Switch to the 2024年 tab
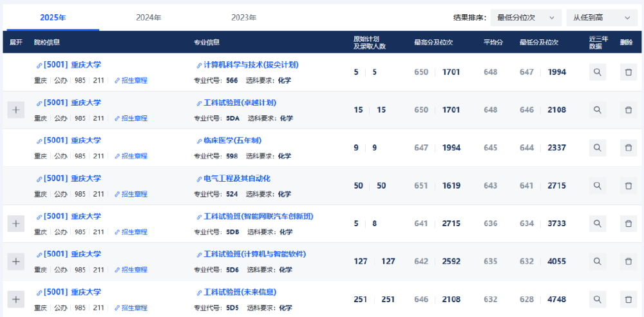 point(149,17)
